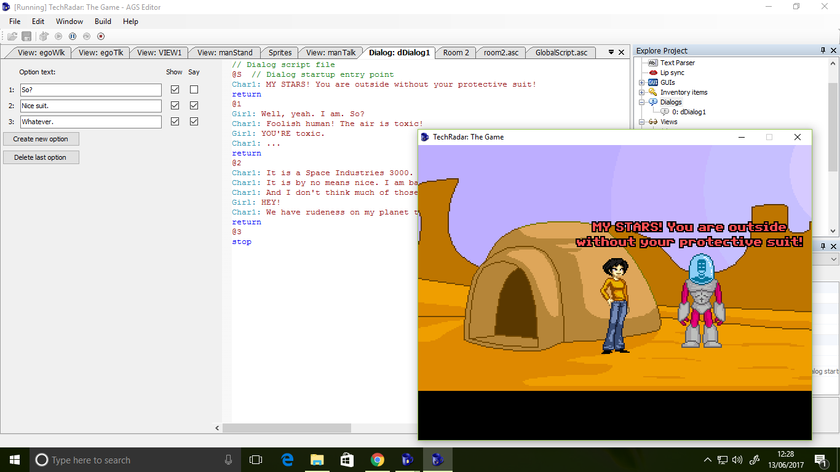Toggle Show checkbox for 'Nice suit.' option

[175, 106]
